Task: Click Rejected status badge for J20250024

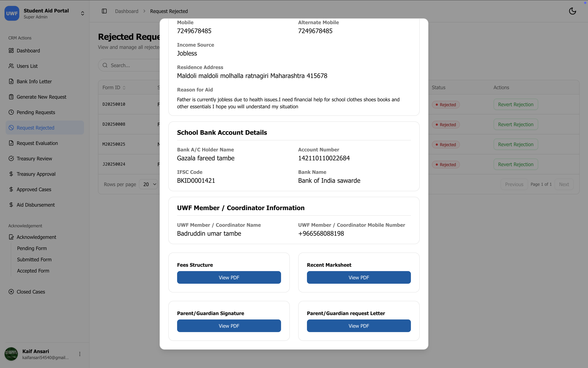Action: 446,165
